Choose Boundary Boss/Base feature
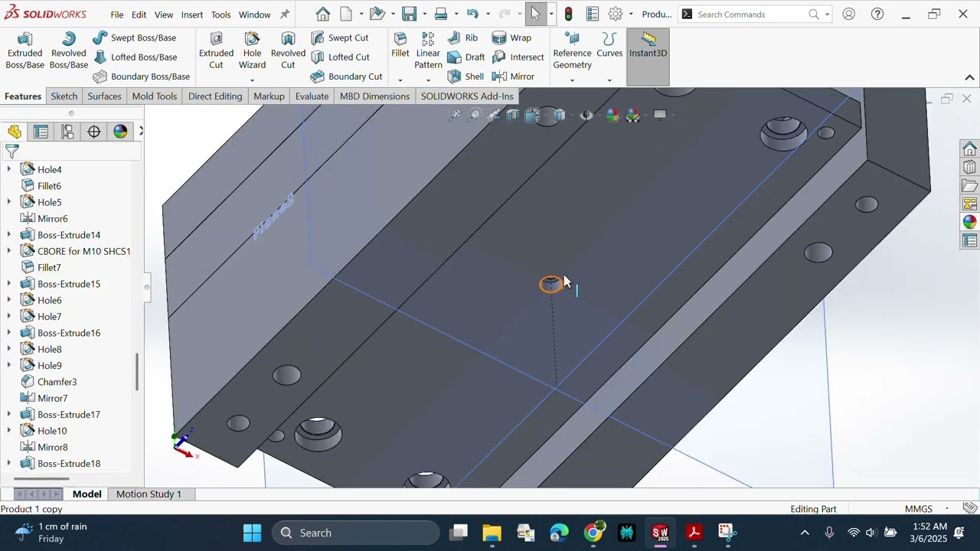 click(141, 77)
